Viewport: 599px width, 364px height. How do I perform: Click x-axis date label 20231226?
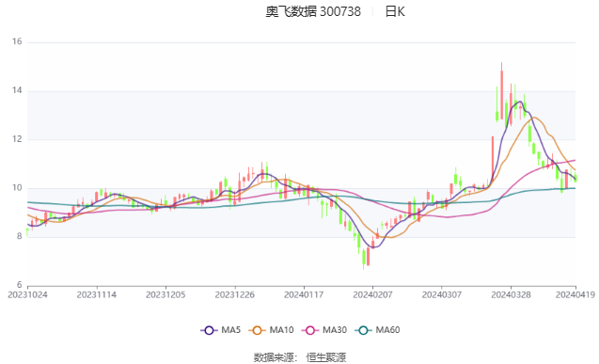click(234, 294)
